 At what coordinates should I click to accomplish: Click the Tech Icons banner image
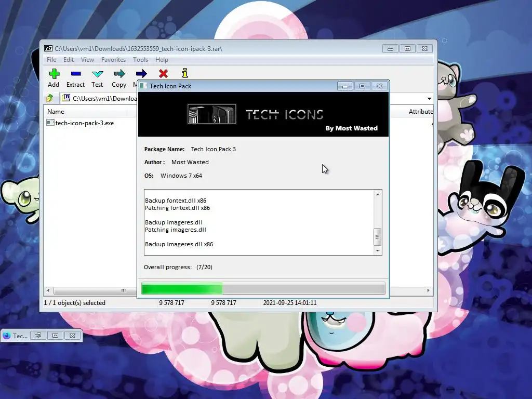(x=263, y=114)
